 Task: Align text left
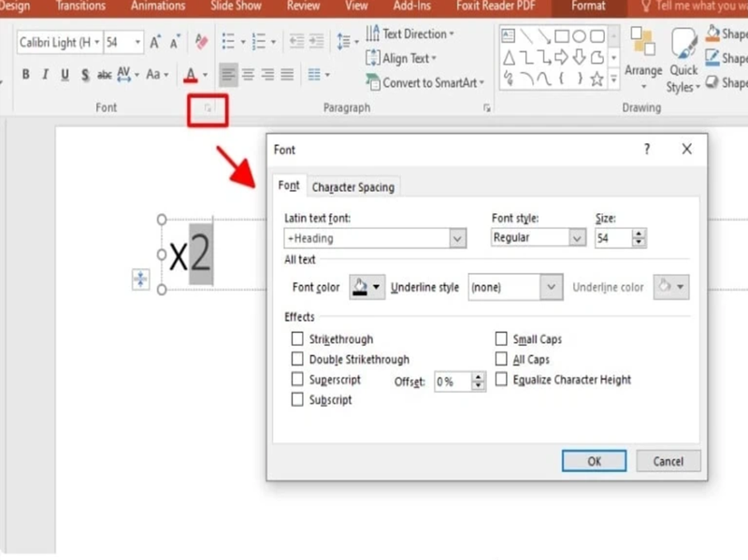pyautogui.click(x=228, y=75)
